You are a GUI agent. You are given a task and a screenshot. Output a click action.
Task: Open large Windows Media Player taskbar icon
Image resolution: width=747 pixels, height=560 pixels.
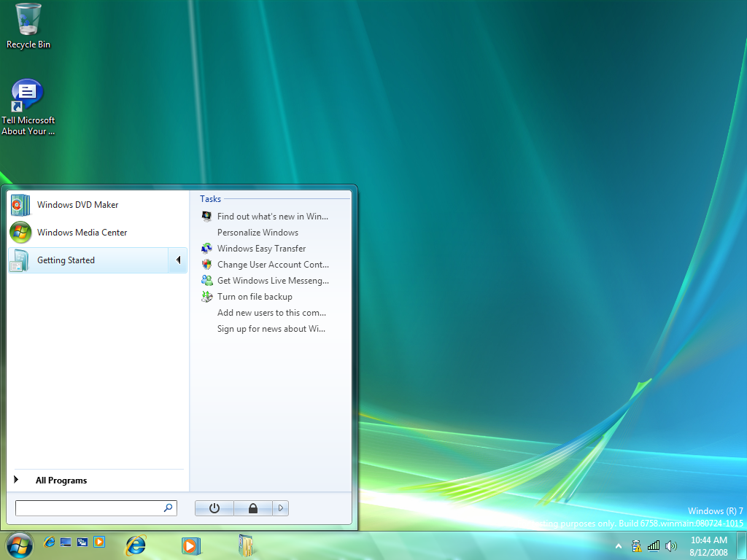click(x=191, y=545)
